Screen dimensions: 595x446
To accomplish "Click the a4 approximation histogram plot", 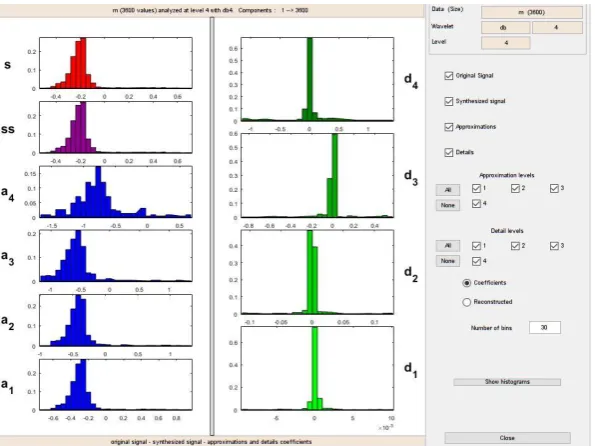I will (x=116, y=192).
